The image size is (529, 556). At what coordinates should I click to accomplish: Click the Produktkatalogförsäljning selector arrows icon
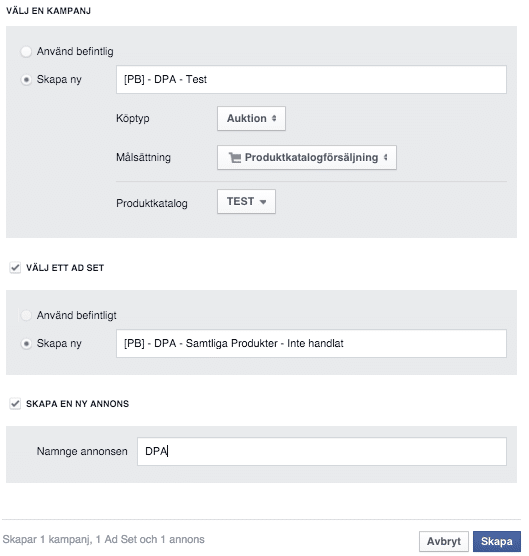pos(385,157)
